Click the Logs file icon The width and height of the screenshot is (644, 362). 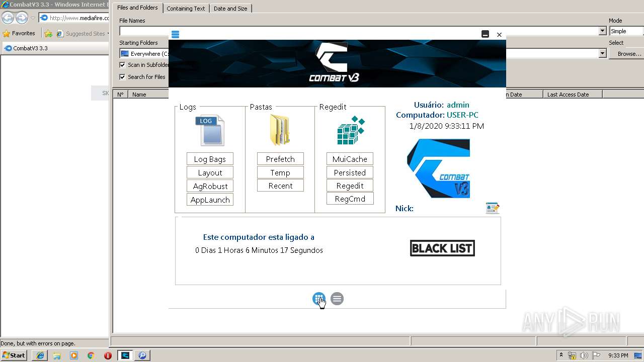210,131
